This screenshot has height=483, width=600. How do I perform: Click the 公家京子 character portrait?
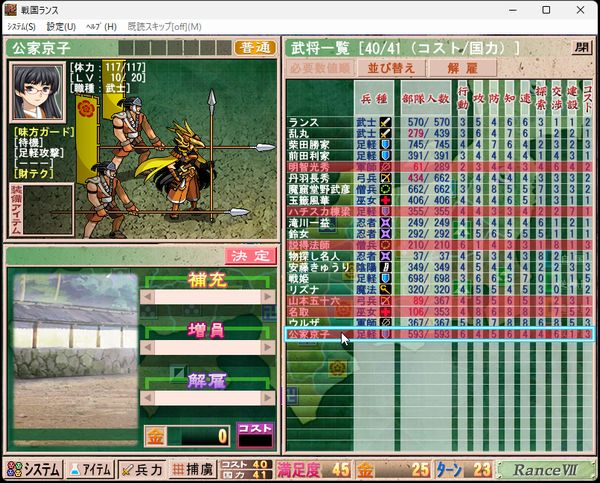[x=38, y=92]
